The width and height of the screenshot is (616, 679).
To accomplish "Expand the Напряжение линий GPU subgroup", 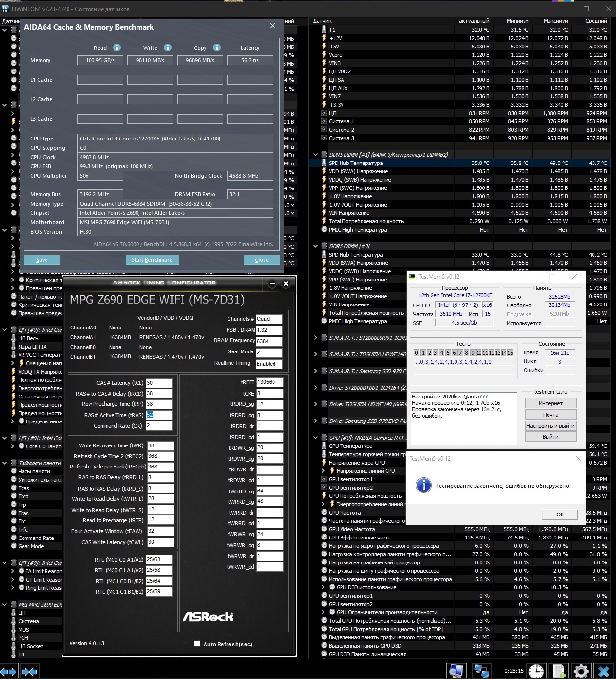I will pyautogui.click(x=323, y=471).
